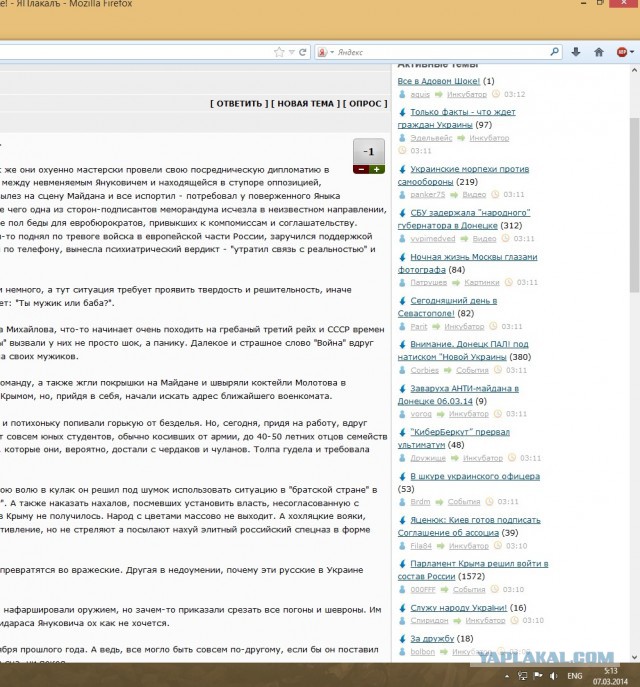The width and height of the screenshot is (640, 687).
Task: Open topic В шкуре украинского офицера
Action: pos(475,476)
